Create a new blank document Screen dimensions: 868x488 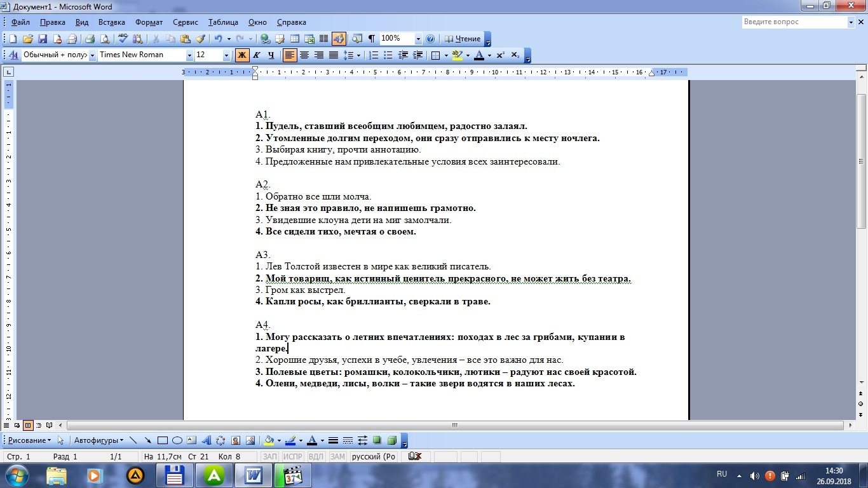pyautogui.click(x=12, y=39)
